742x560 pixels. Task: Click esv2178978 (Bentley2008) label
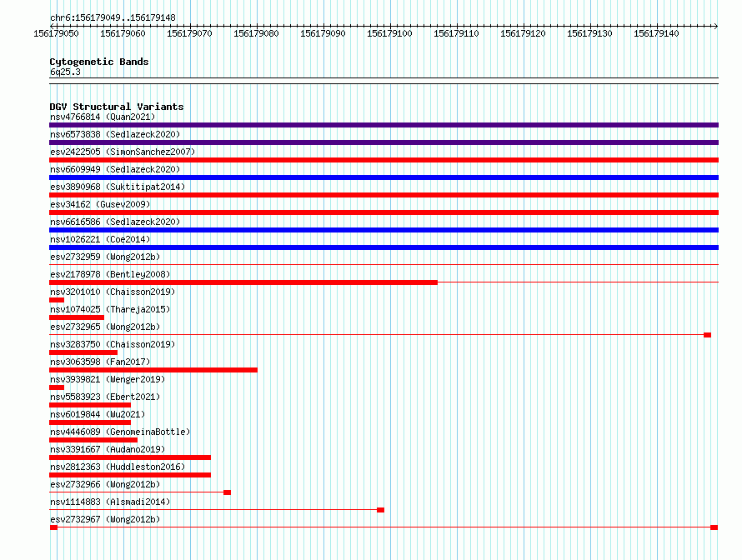coord(110,274)
